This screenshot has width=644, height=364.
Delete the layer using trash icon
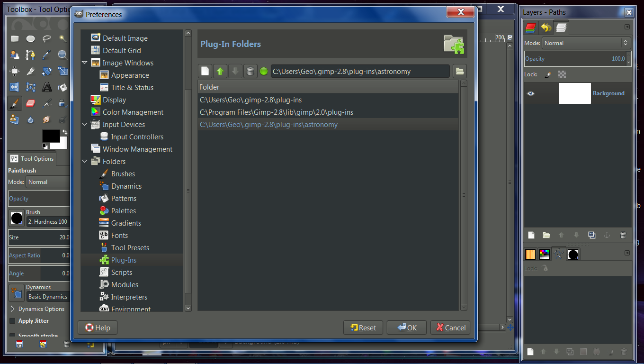(x=623, y=235)
